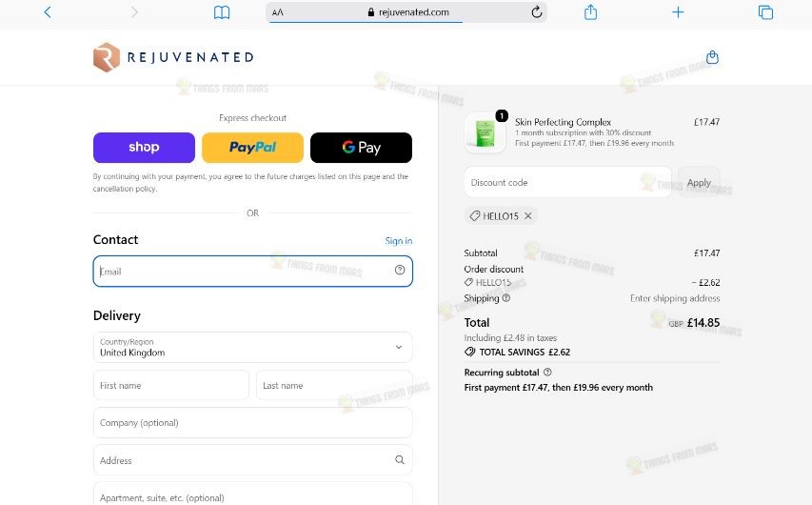Open the Country/Region dropdown
This screenshot has height=505, width=812.
coord(252,348)
